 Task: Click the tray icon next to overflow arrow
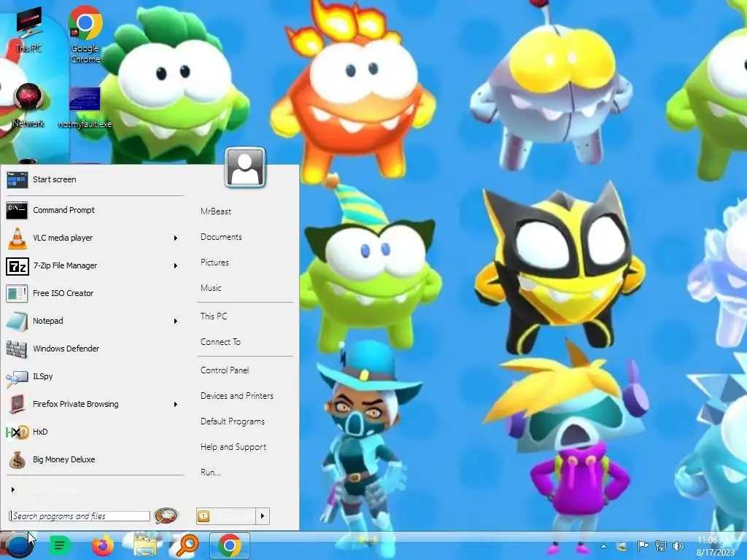[621, 545]
